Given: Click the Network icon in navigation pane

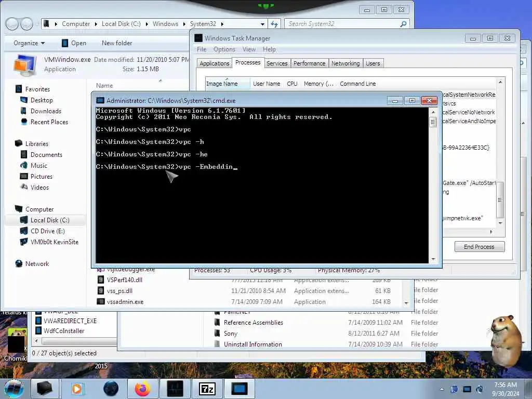Looking at the screenshot, I should coord(19,263).
